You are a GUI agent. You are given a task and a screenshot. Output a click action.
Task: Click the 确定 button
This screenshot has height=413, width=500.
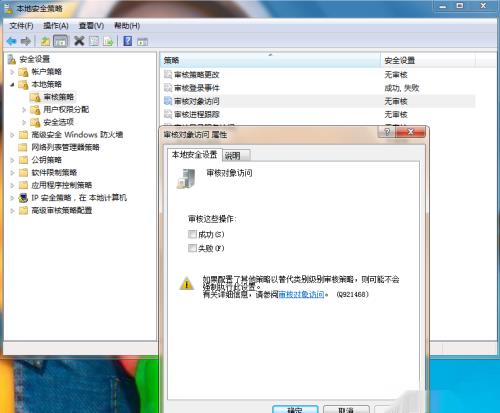pyautogui.click(x=295, y=409)
